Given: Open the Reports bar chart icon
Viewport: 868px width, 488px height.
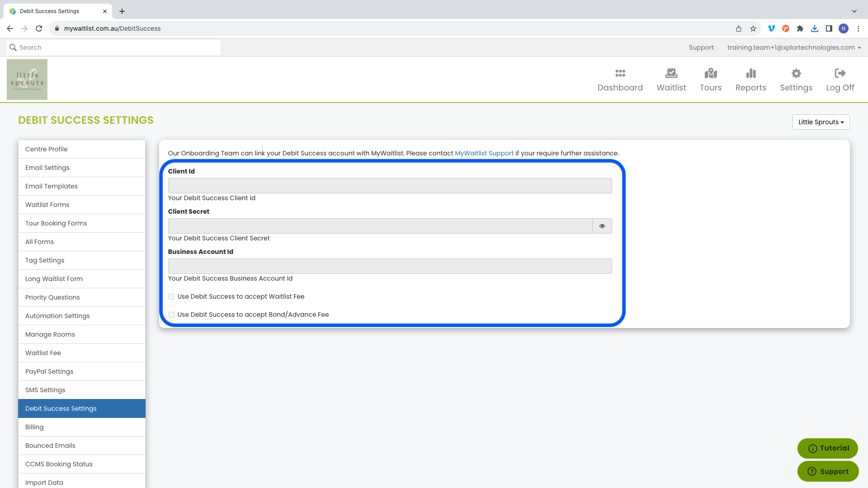Looking at the screenshot, I should click(750, 73).
